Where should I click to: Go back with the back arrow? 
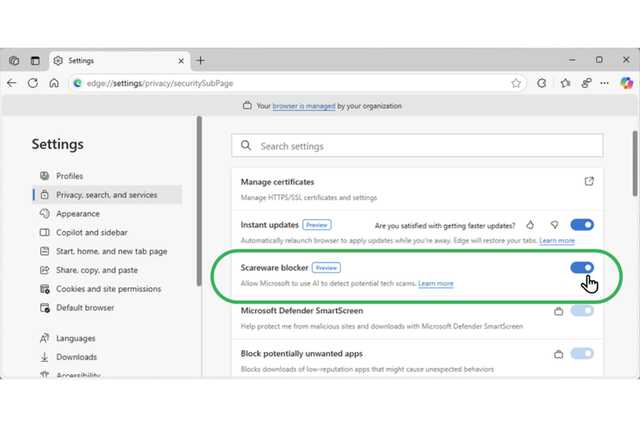coord(11,83)
